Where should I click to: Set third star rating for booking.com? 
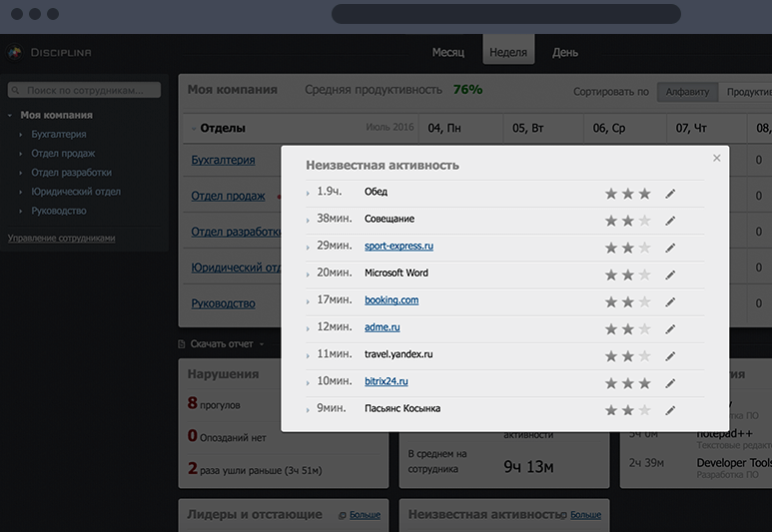(x=644, y=302)
